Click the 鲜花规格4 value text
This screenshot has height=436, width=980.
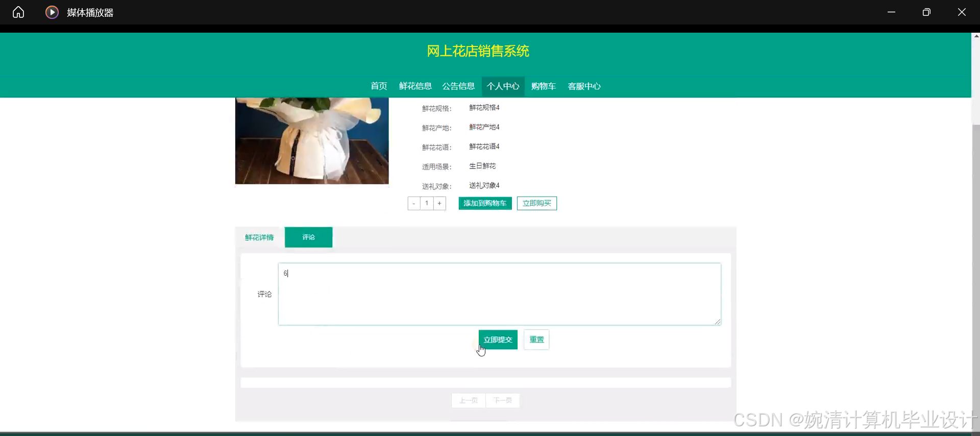click(x=484, y=108)
